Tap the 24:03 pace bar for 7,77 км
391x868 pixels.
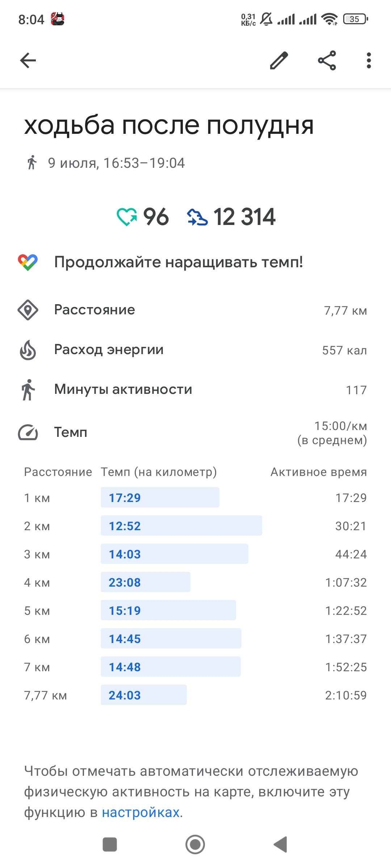144,695
